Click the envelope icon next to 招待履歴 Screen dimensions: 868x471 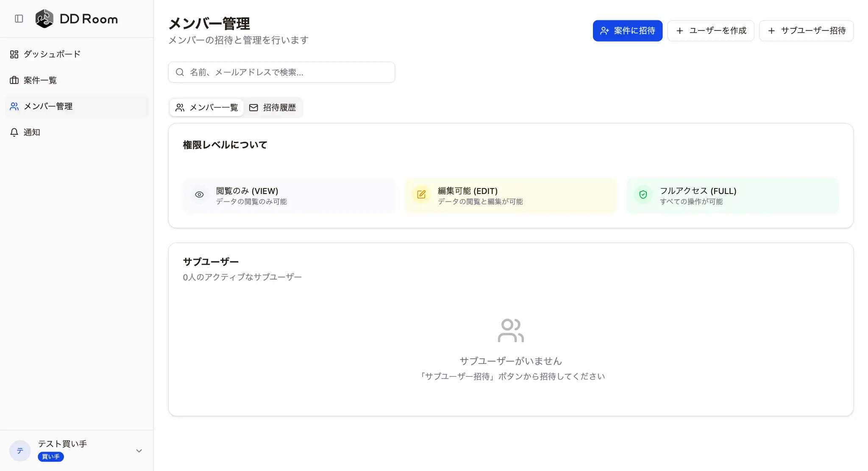[x=253, y=107]
